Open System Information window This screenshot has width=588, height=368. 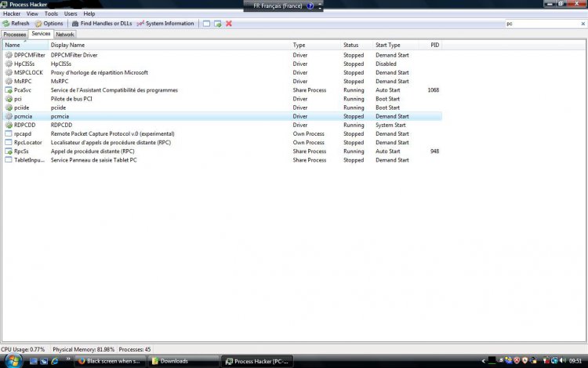tap(165, 24)
